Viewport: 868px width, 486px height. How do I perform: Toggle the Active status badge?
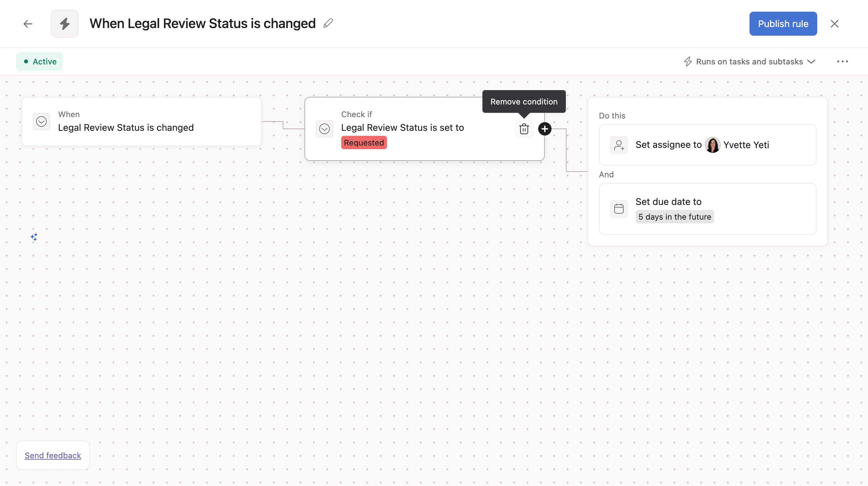click(x=39, y=62)
